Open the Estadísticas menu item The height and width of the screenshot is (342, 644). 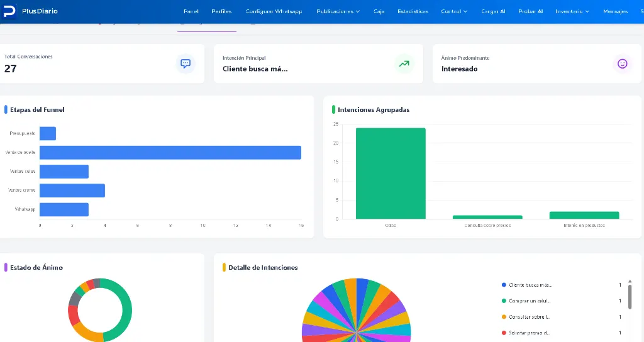pyautogui.click(x=413, y=11)
